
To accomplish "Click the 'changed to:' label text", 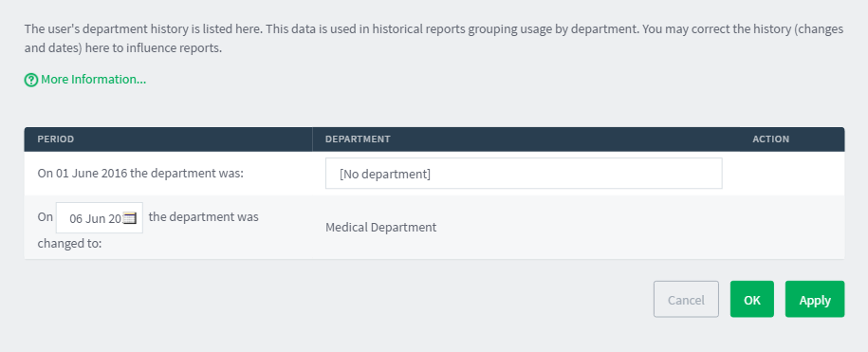I will [70, 243].
